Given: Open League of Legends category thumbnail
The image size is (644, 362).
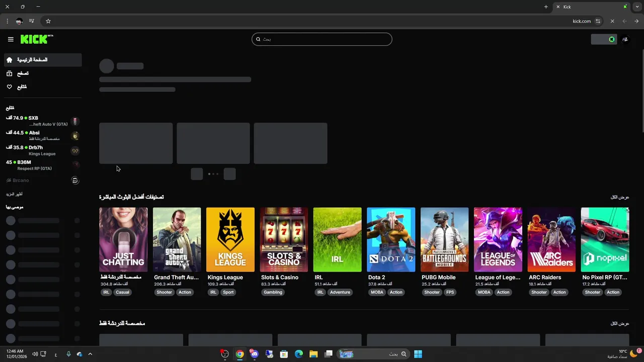Looking at the screenshot, I should (x=498, y=239).
